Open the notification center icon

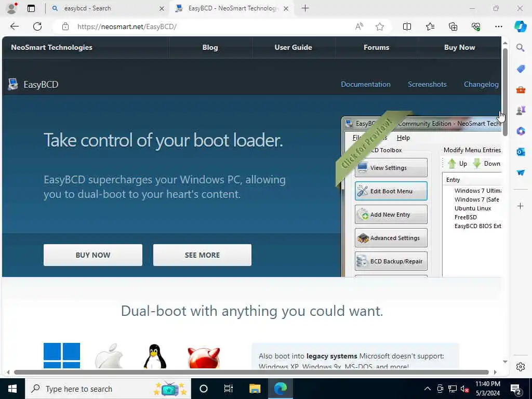[x=516, y=389]
